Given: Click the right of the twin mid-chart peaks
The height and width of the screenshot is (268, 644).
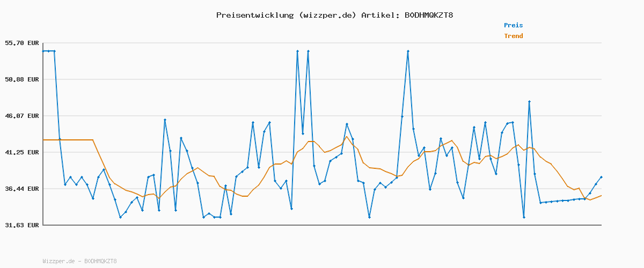Looking at the screenshot, I should click(x=308, y=51).
